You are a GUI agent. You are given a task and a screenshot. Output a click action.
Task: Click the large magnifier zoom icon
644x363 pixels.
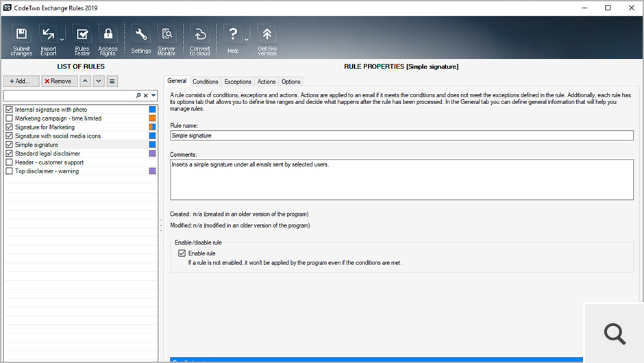tap(615, 334)
